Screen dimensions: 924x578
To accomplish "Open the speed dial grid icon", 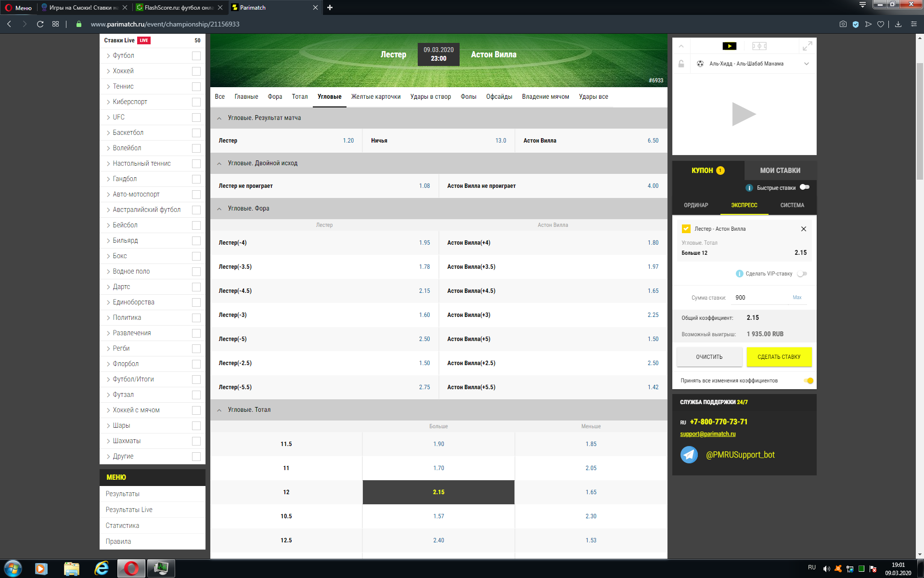I will click(x=55, y=24).
